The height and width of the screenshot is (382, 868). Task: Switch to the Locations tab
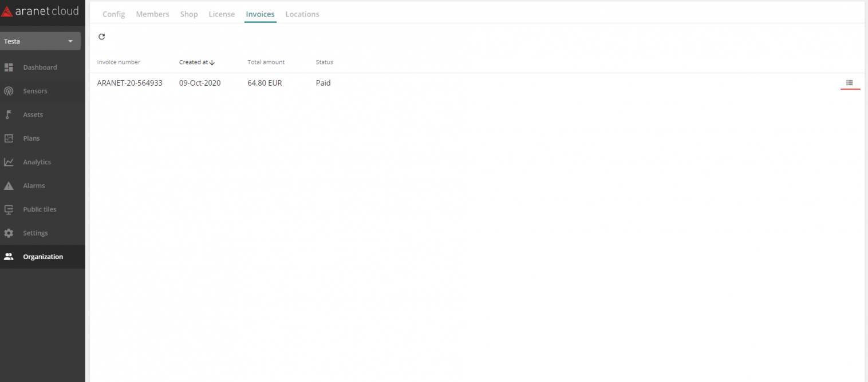[302, 14]
